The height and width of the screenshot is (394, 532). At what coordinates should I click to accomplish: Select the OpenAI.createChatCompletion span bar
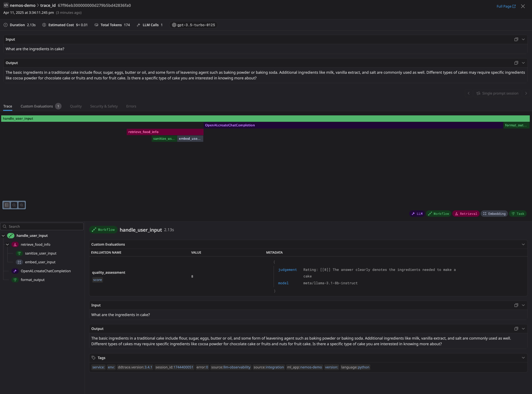point(353,125)
